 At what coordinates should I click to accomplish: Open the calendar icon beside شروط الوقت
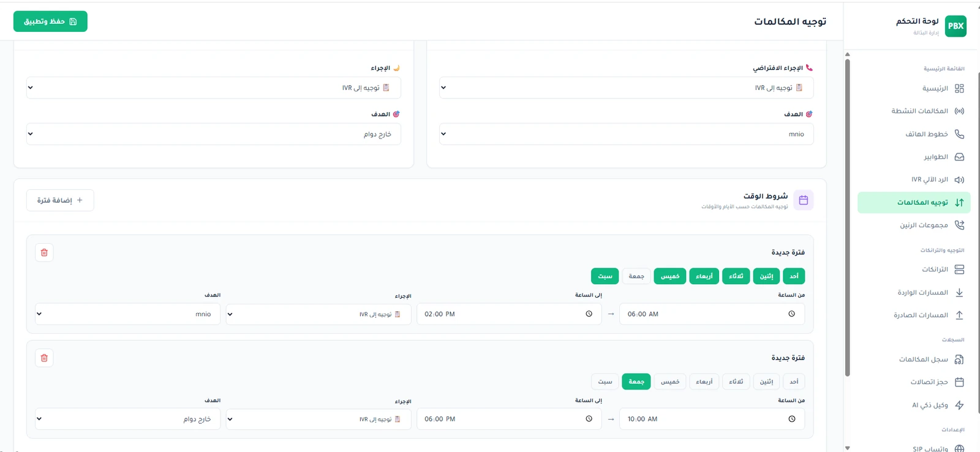[804, 200]
